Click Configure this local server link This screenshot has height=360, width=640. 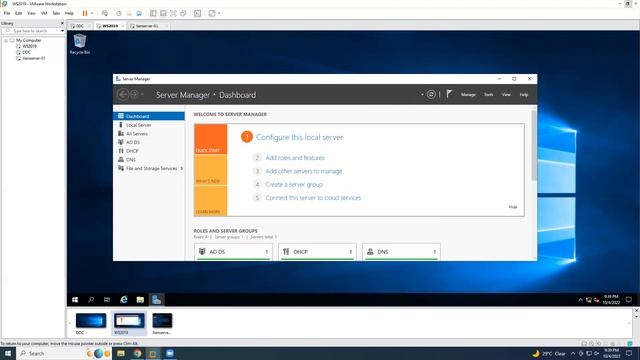(x=300, y=137)
